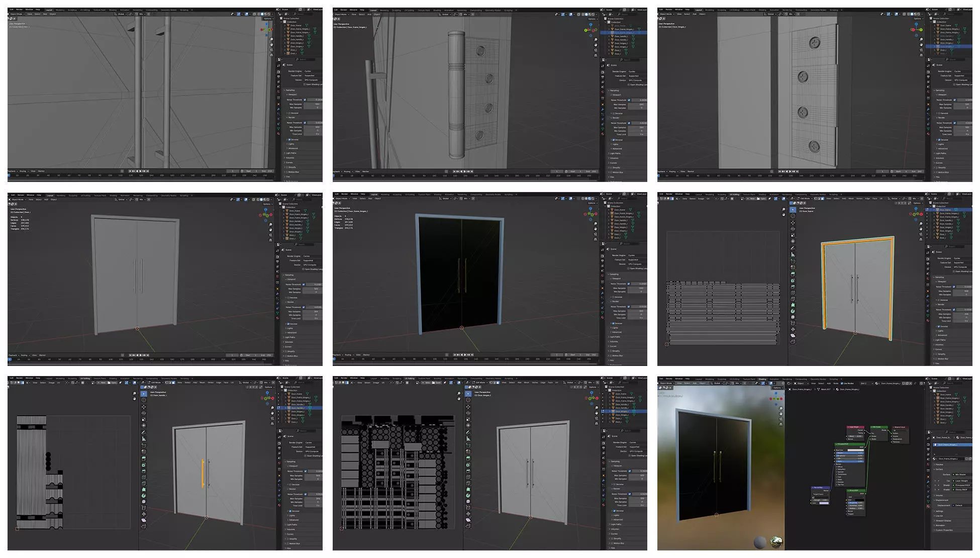The image size is (980, 558).
Task: Click HDRI world preview sphere in Shading workspace screenshot
Action: pos(776,542)
